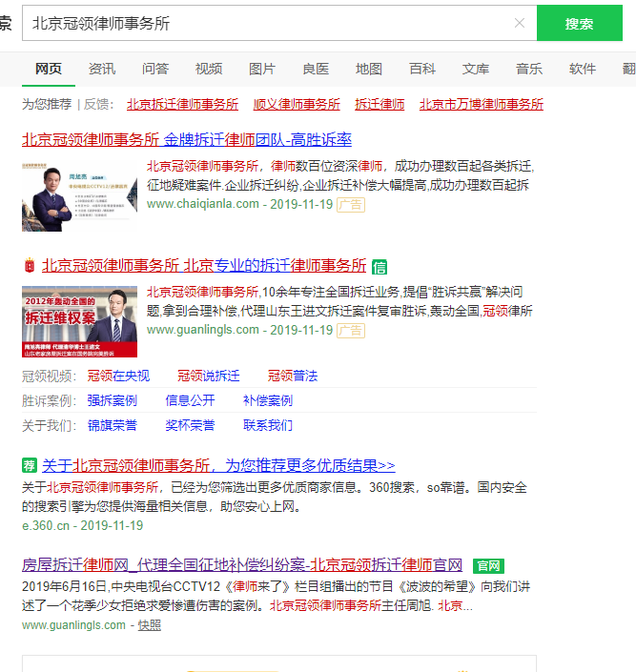Click the red badge icon before the second result title

(30, 266)
